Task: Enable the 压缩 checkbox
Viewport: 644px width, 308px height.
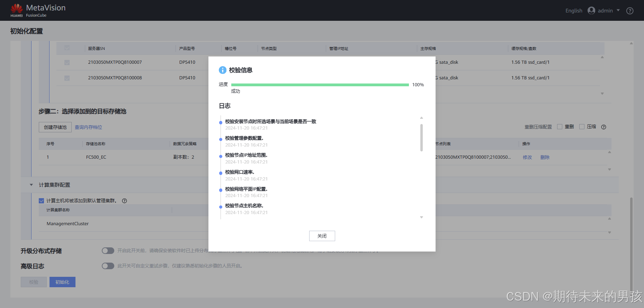Action: (x=582, y=127)
